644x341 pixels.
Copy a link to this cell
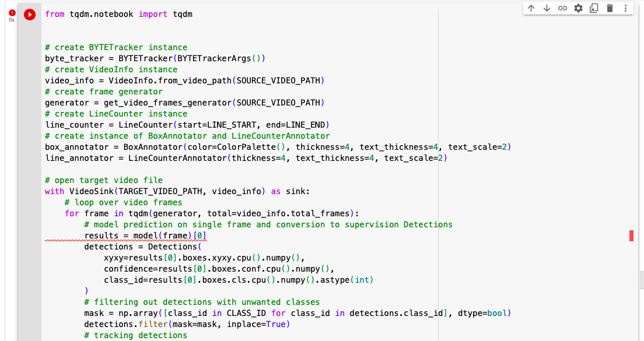point(562,8)
